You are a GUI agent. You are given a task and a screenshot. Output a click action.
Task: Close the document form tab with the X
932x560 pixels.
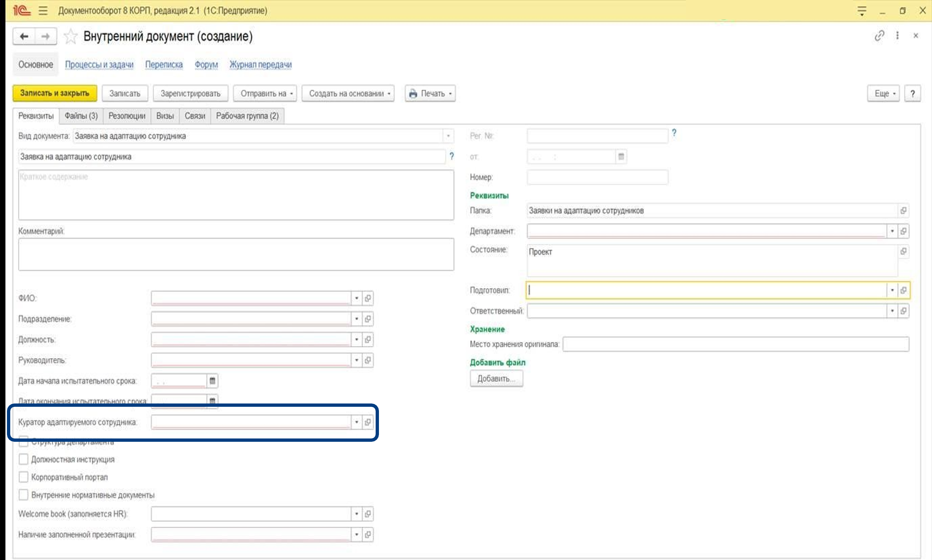click(916, 36)
